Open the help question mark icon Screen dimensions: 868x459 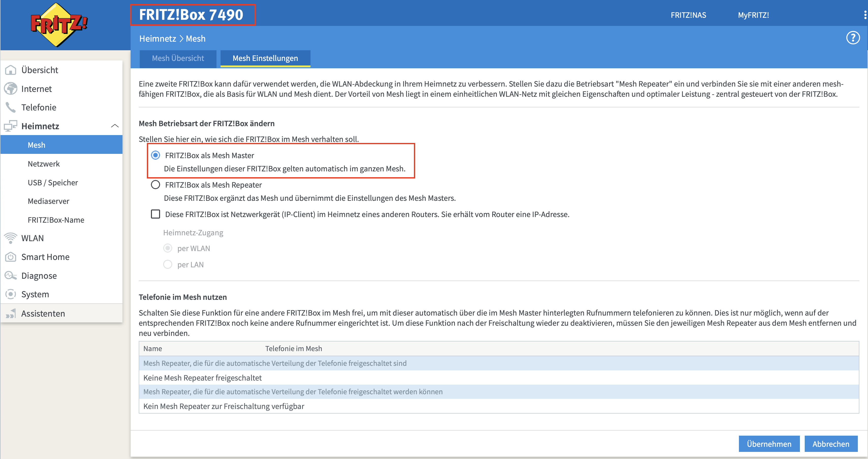853,38
